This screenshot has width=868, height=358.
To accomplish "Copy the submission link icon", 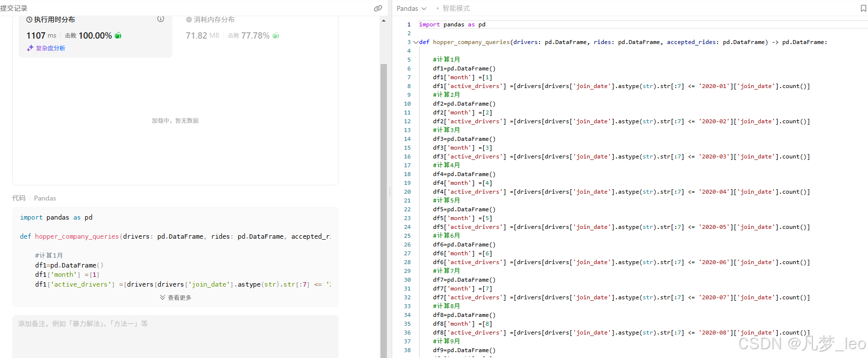I will point(378,8).
